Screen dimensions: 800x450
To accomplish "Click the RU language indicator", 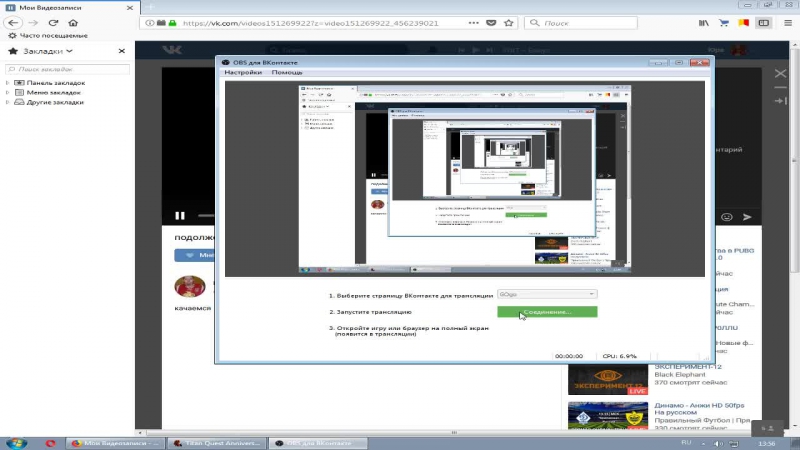I will click(x=686, y=443).
